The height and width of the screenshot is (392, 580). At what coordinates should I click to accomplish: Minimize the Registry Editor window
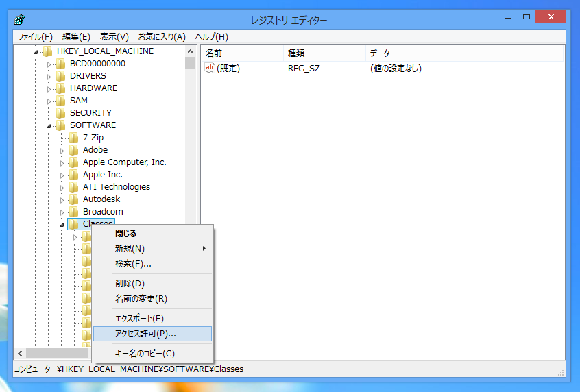tap(508, 17)
